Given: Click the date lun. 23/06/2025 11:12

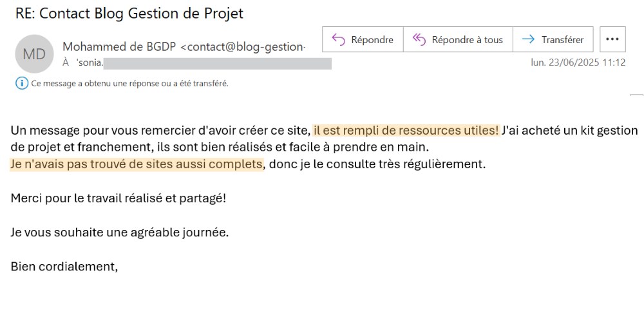Looking at the screenshot, I should 578,62.
